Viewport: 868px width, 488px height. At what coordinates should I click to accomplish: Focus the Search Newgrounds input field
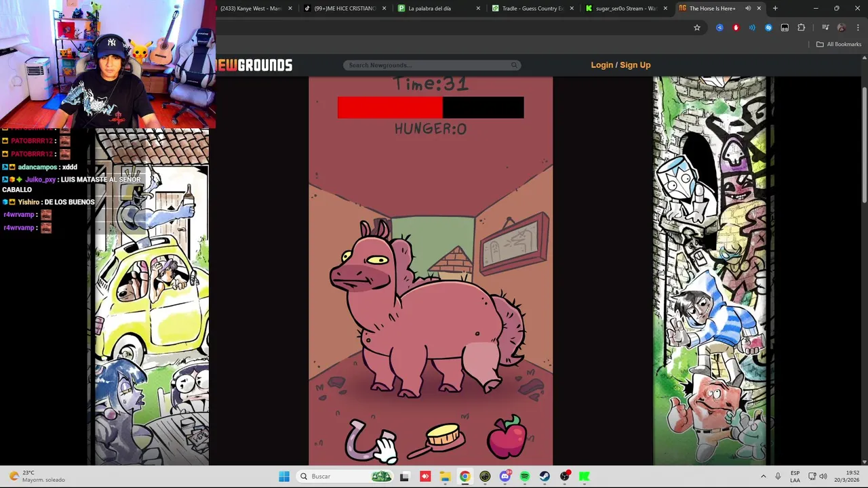431,65
